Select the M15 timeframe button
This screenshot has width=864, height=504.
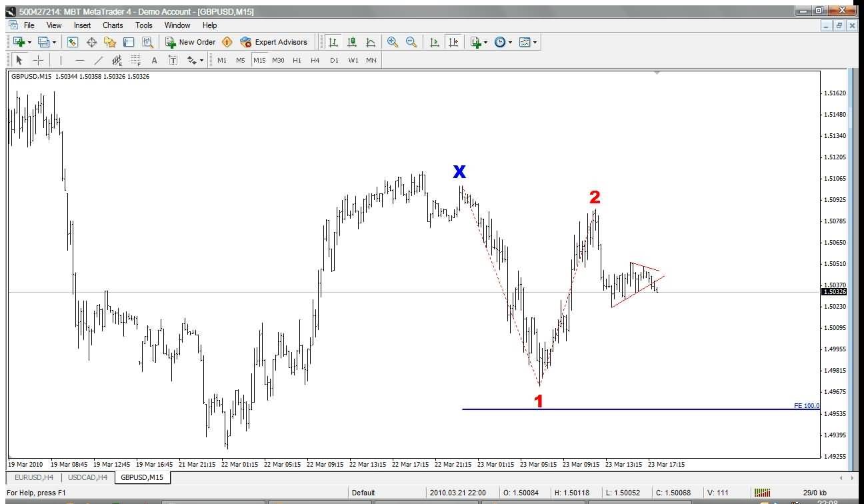pos(259,60)
